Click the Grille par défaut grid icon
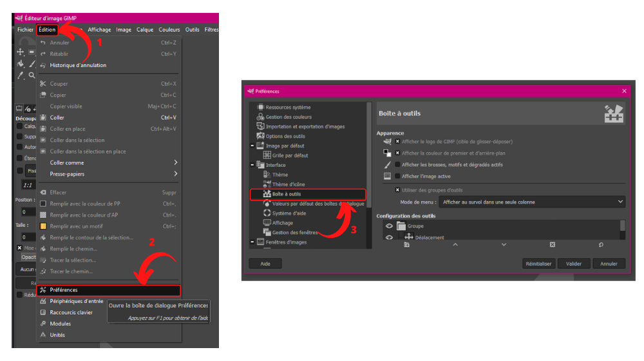644x361 pixels. coord(267,155)
